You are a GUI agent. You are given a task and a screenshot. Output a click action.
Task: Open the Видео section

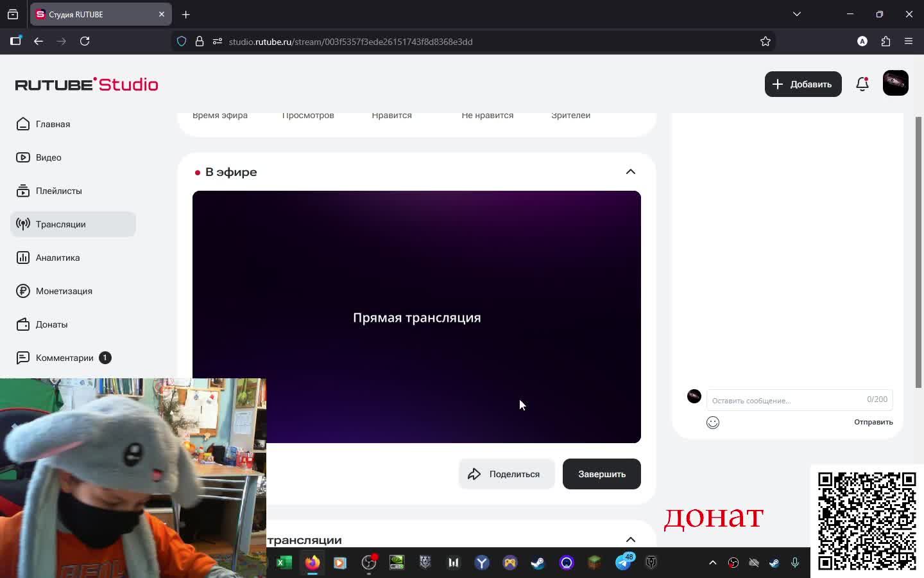pos(73,157)
